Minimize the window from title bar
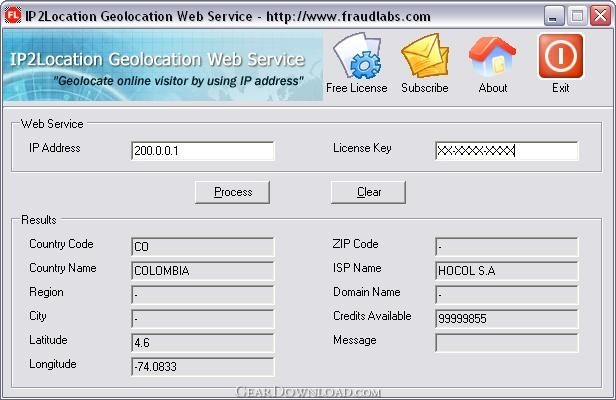 [x=553, y=16]
